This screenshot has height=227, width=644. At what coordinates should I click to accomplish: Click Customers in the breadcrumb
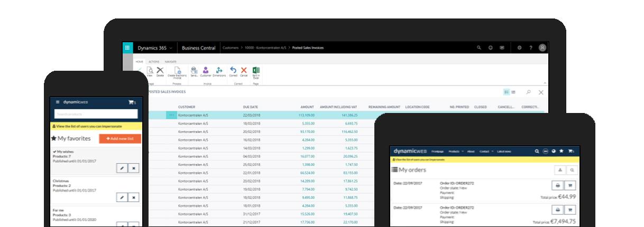tap(231, 48)
